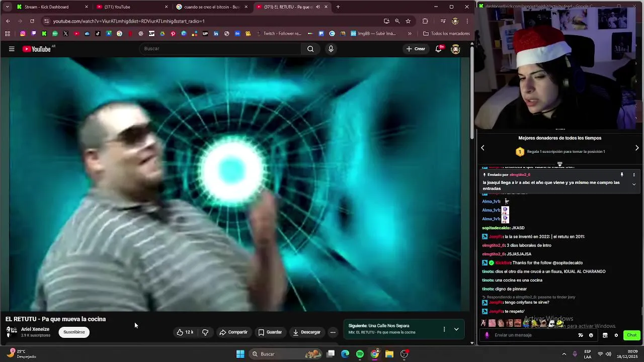Toggle the taskbar microphone indicator
Screen dimensions: 644x362
[x=575, y=354]
